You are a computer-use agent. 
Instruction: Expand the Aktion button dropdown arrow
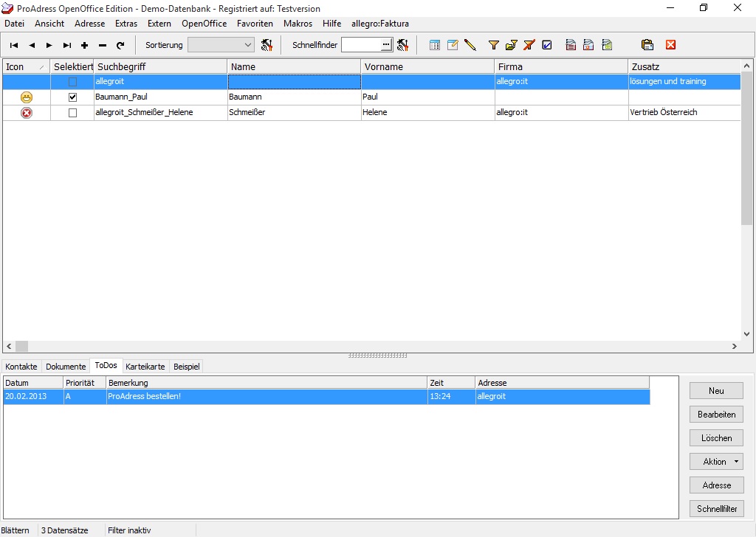(x=736, y=461)
